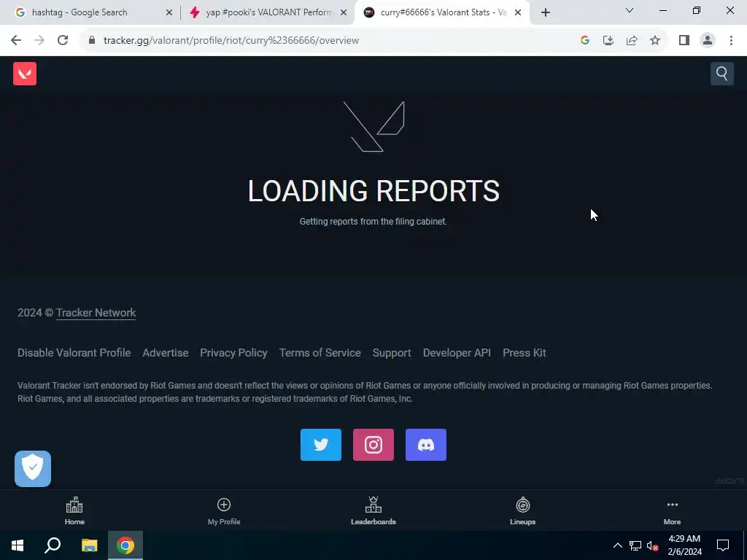The width and height of the screenshot is (747, 560).
Task: Select the curry#66666's Valorant Stats tab
Action: point(443,12)
